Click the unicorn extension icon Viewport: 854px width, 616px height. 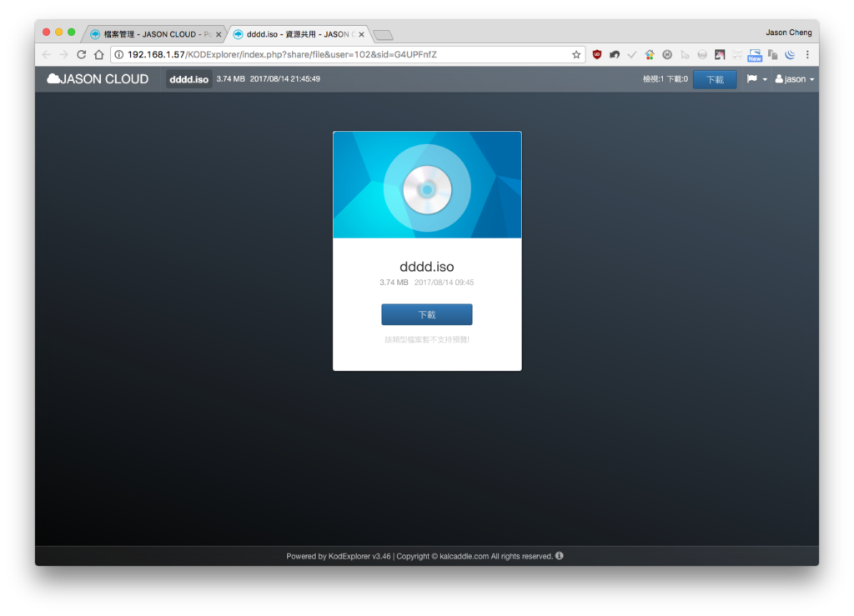pos(720,54)
